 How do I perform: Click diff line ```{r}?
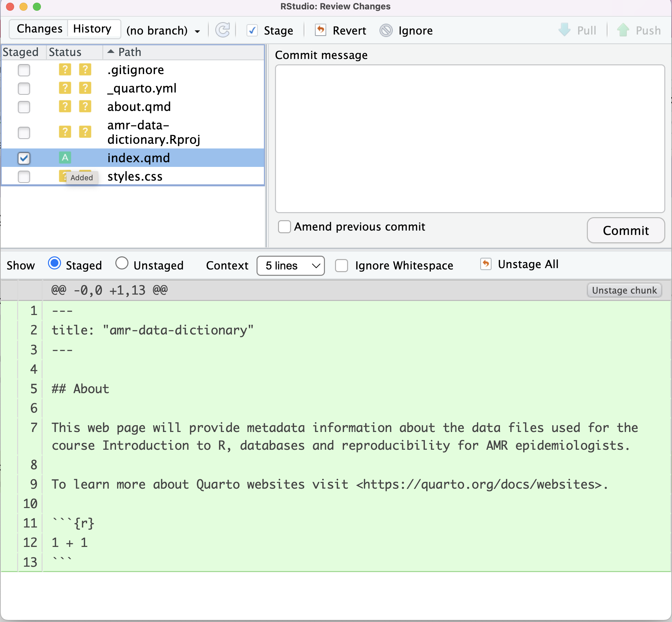73,523
